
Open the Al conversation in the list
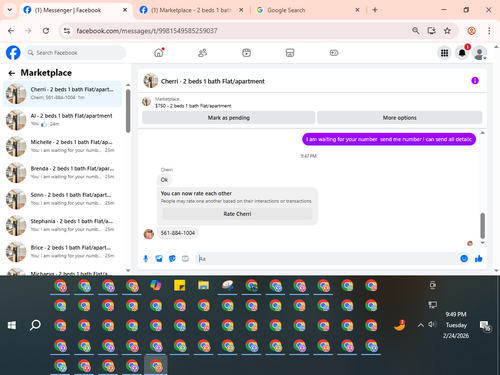click(x=62, y=120)
